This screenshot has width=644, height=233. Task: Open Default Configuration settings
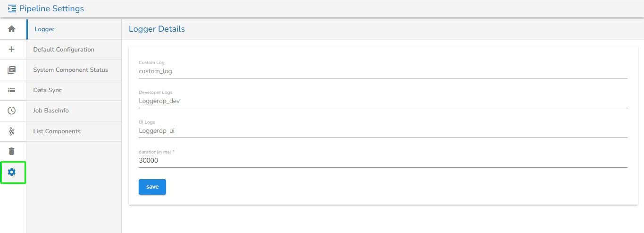coord(64,50)
